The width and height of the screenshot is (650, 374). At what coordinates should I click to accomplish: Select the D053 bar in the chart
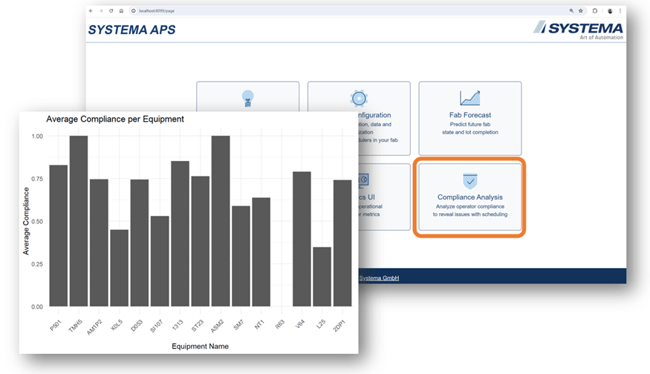point(140,243)
